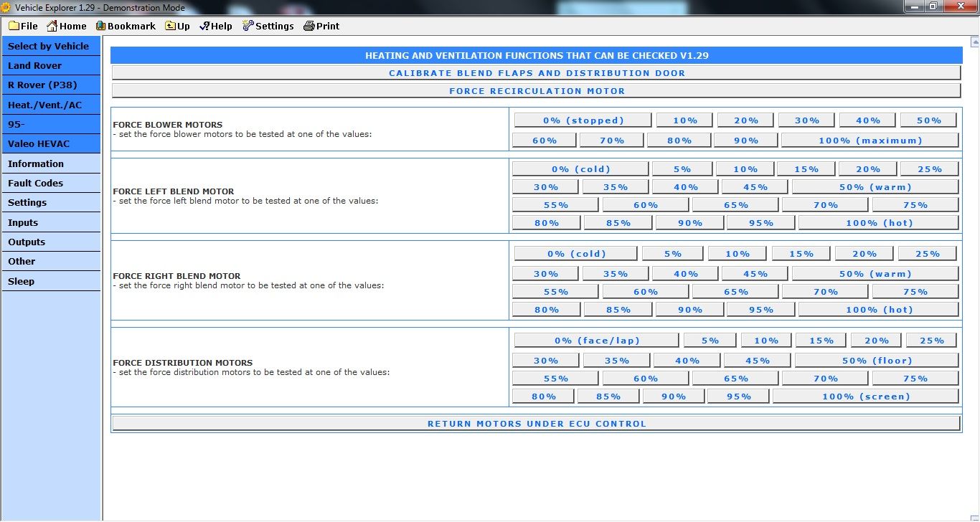
Task: Select the 95- model year entry
Action: point(51,124)
